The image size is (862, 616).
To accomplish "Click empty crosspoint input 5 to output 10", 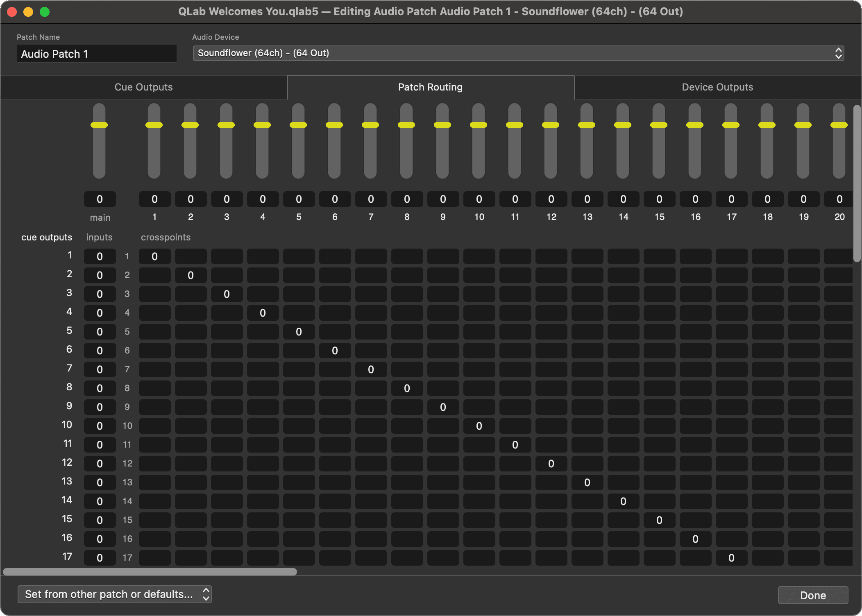I will (x=479, y=332).
